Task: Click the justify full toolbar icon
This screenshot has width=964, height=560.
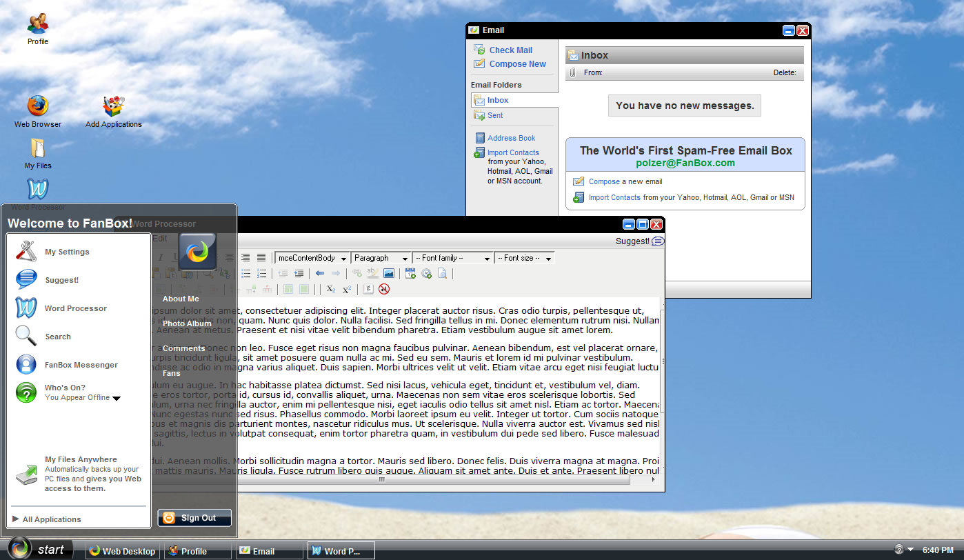Action: pyautogui.click(x=261, y=258)
